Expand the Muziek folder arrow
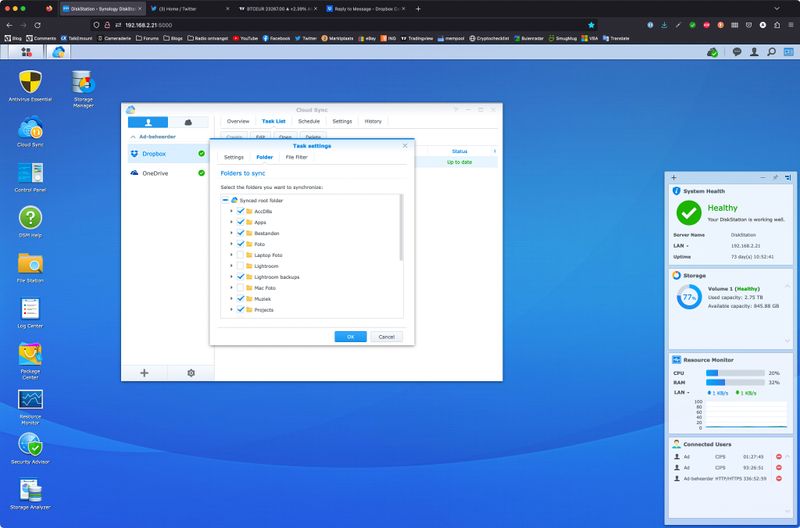Viewport: 800px width, 528px height. click(x=231, y=299)
